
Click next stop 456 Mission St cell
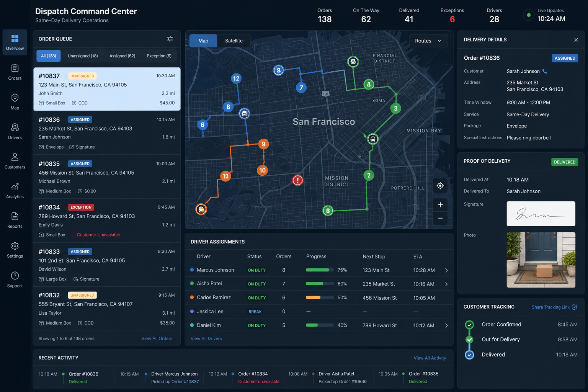380,298
